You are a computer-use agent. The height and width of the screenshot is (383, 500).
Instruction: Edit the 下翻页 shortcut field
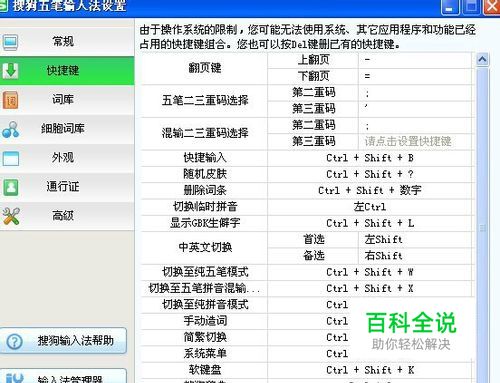tap(415, 76)
